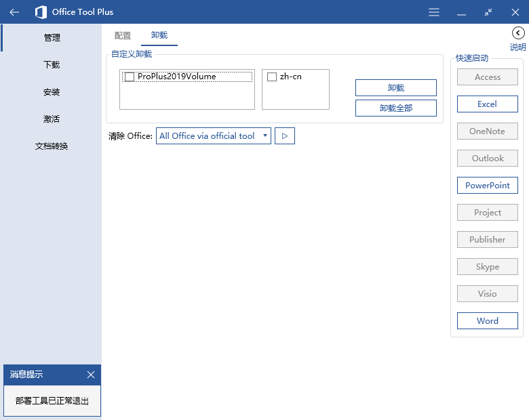
Task: Open 文档转换 in the sidebar
Action: [x=52, y=146]
